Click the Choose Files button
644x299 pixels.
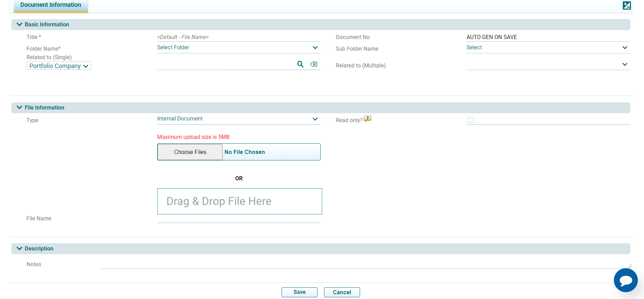pos(190,152)
